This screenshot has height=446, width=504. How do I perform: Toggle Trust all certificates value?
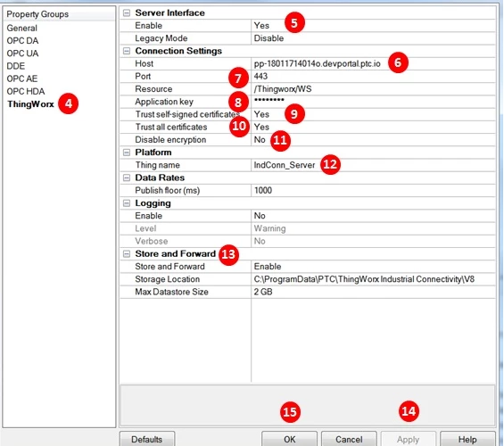click(x=373, y=127)
